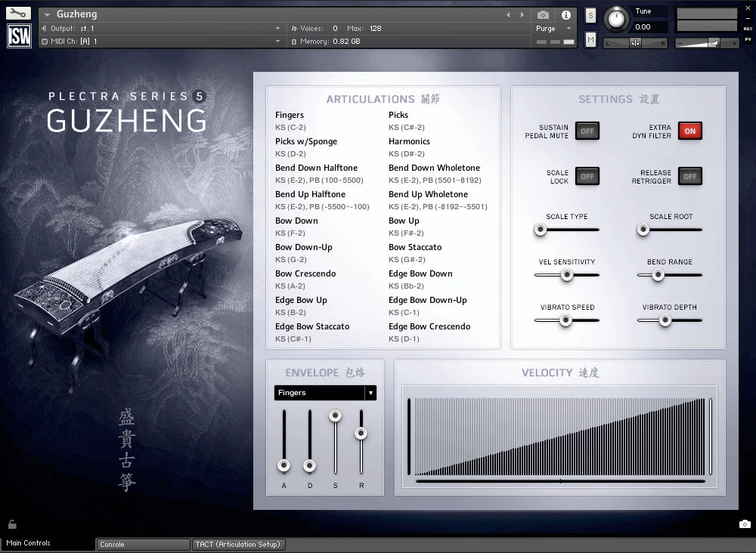Toggle the Release Retrigger button
Image resolution: width=756 pixels, height=553 pixels.
tap(689, 176)
